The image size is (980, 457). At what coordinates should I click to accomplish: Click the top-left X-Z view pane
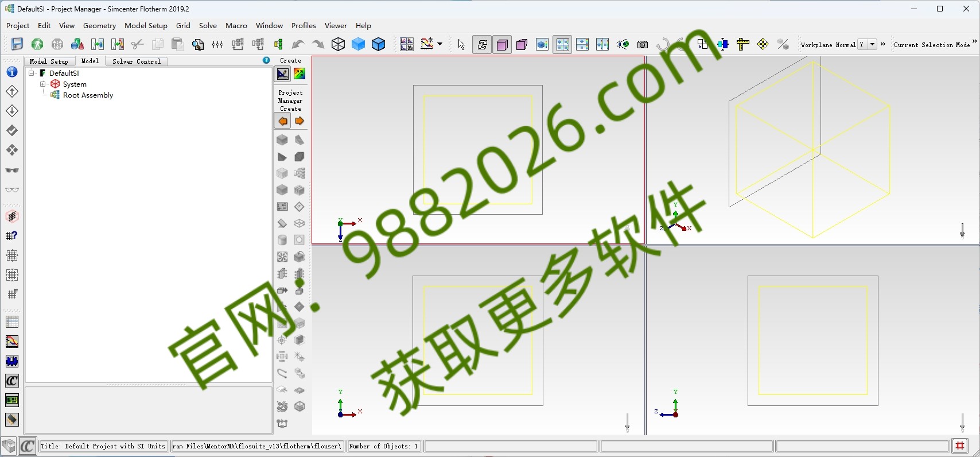pyautogui.click(x=478, y=150)
